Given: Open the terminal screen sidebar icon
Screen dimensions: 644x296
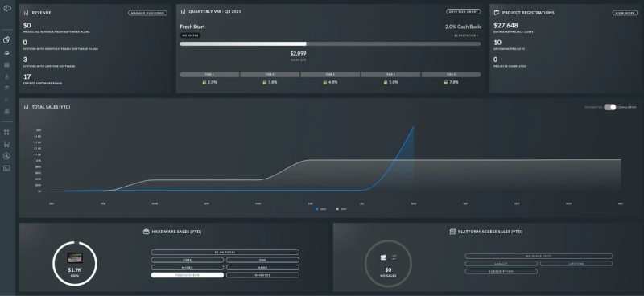Looking at the screenshot, I should tap(6, 168).
